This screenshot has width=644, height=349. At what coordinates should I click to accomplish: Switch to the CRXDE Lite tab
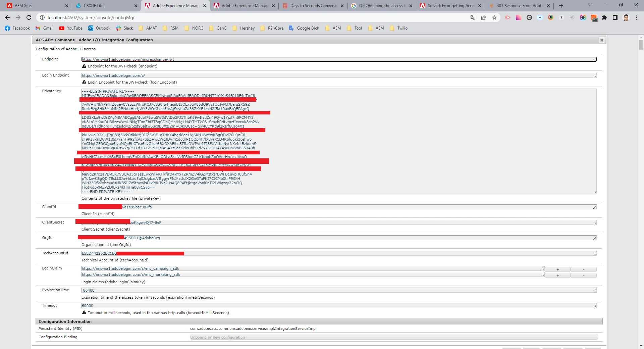[x=106, y=6]
